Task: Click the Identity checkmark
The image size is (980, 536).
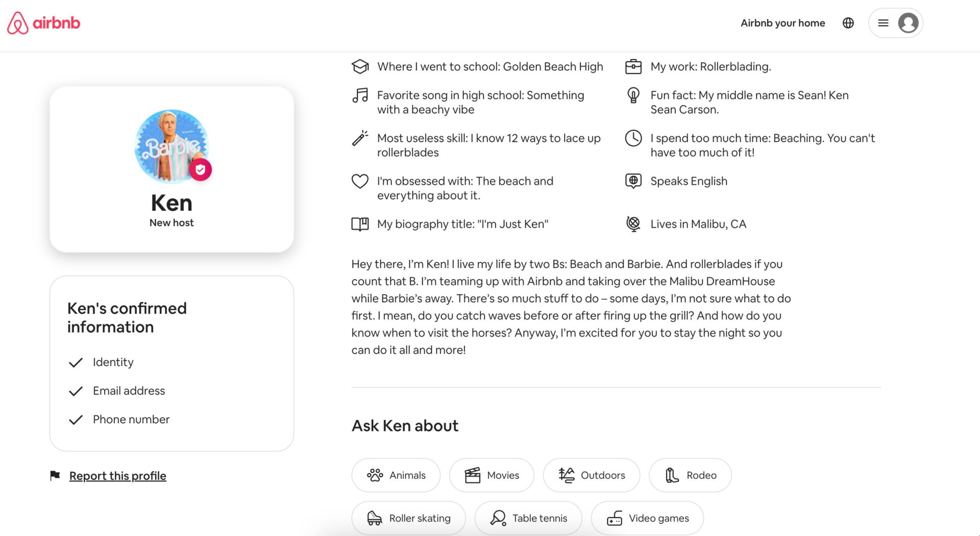Action: (x=76, y=362)
